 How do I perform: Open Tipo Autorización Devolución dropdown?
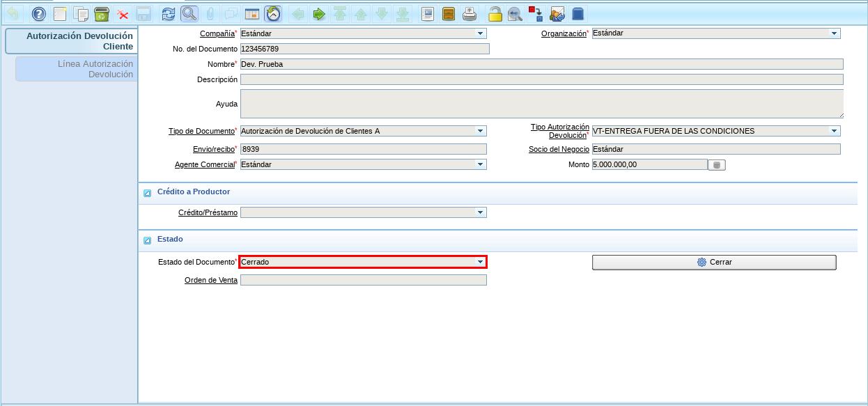point(834,131)
